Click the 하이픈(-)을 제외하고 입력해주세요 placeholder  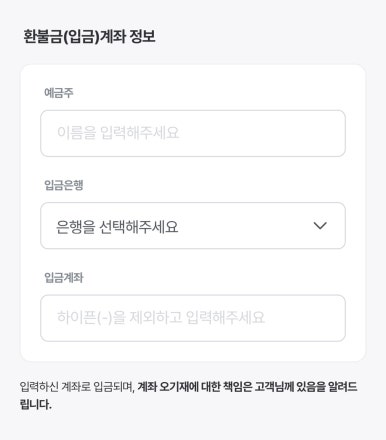tap(161, 317)
